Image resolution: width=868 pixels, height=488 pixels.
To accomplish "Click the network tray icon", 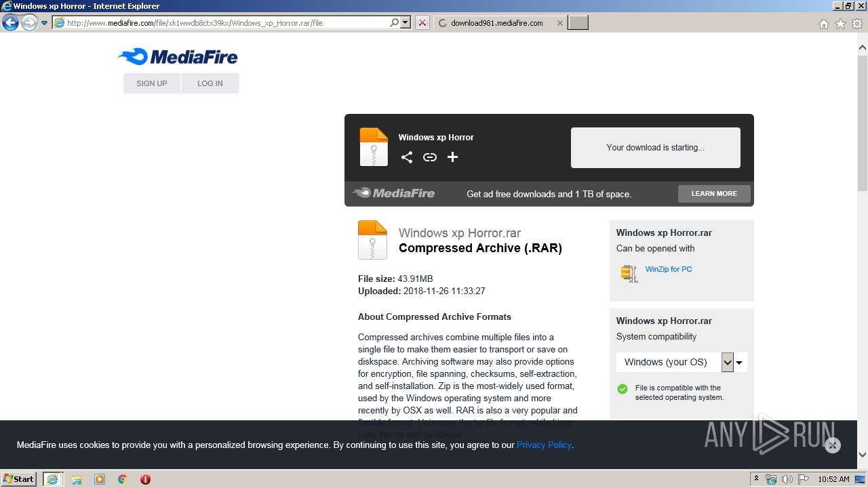I will [771, 479].
